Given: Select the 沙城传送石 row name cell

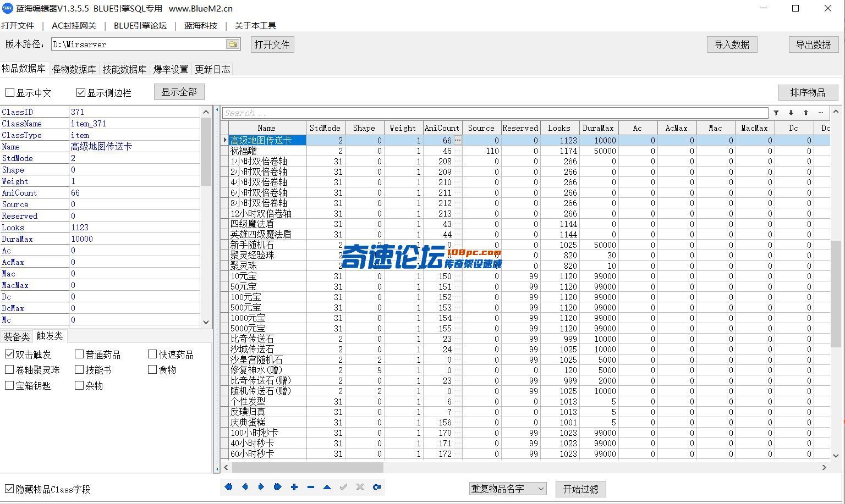Looking at the screenshot, I should [x=267, y=349].
